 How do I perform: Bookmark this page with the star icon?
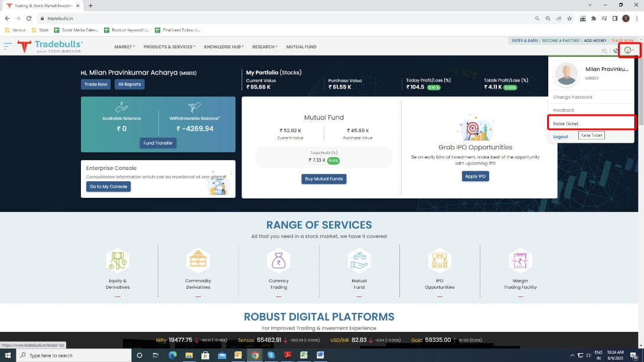pos(570,18)
